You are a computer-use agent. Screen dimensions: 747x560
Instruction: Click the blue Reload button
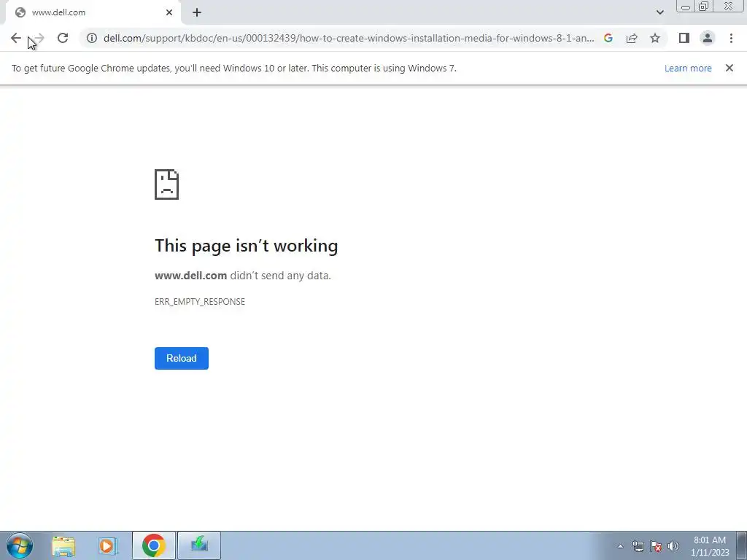click(x=182, y=358)
